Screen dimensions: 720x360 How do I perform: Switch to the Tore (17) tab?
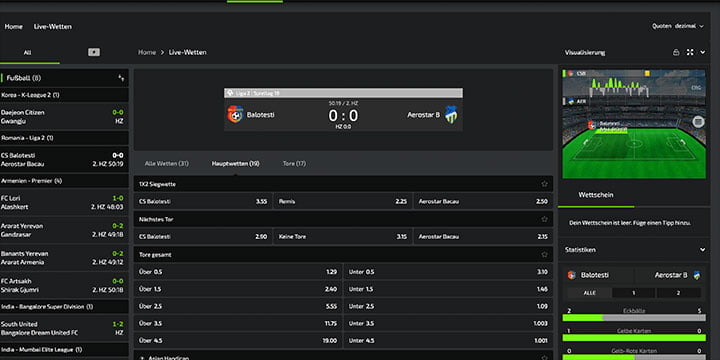click(294, 163)
